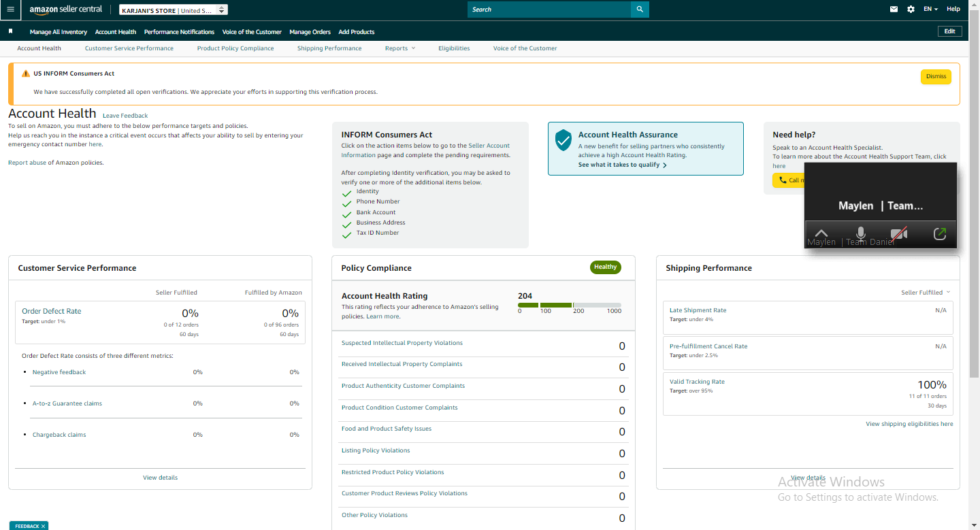980x530 pixels.
Task: Open the Seller Account Information link
Action: 425,150
